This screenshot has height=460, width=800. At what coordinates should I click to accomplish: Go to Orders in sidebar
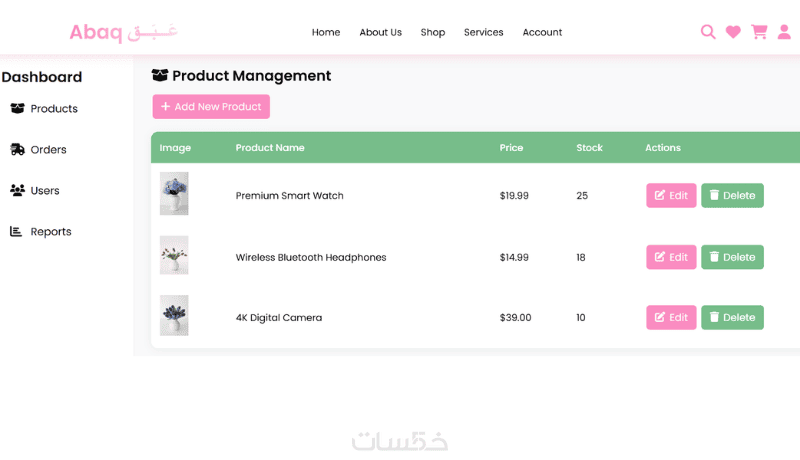(38, 149)
